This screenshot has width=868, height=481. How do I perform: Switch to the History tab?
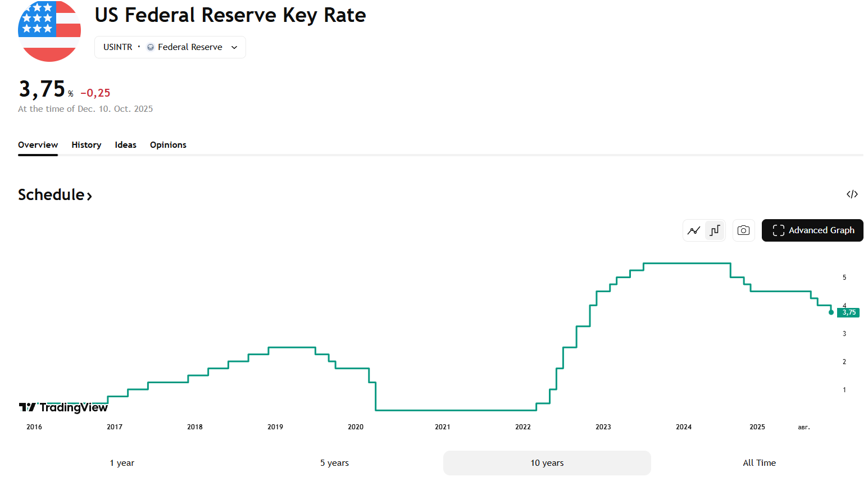tap(87, 145)
